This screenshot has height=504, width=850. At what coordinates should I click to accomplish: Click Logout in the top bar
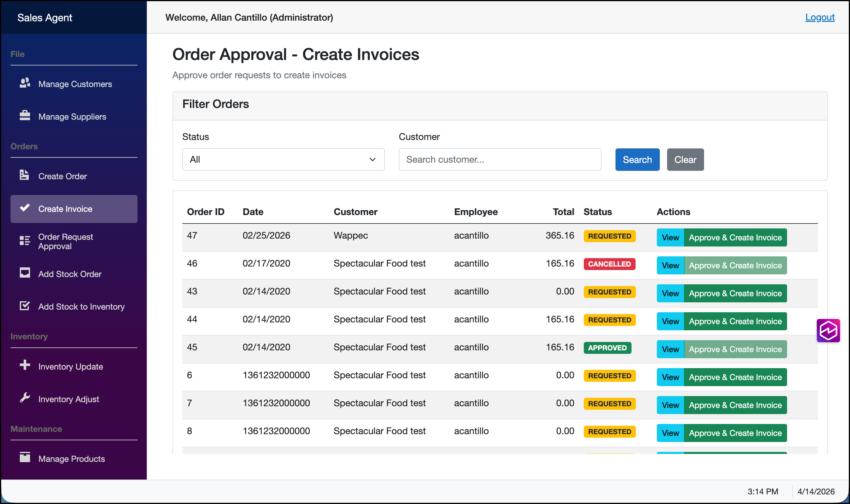tap(820, 17)
